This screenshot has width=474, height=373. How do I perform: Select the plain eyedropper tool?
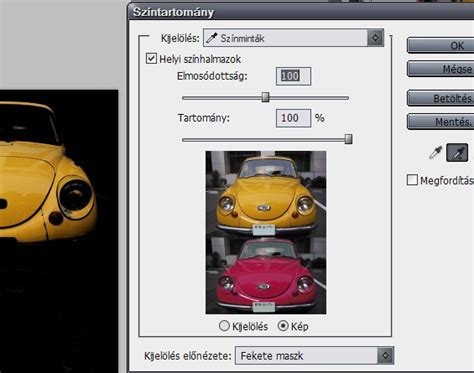click(x=435, y=153)
